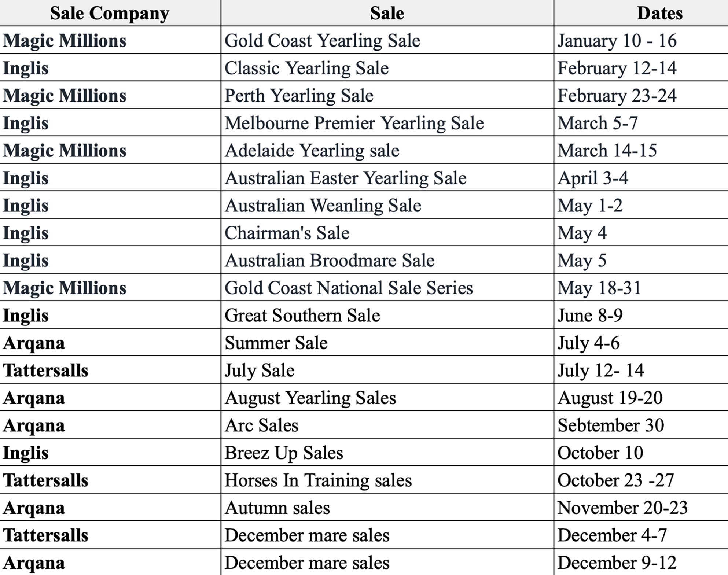Click the Great Southern Sale cell
This screenshot has height=575, width=728.
(387, 315)
